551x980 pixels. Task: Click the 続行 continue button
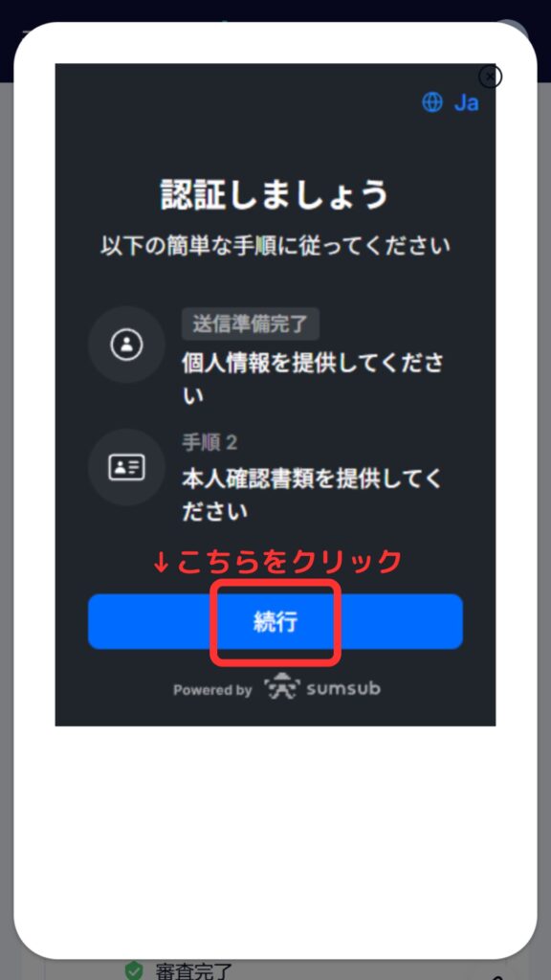(x=275, y=621)
